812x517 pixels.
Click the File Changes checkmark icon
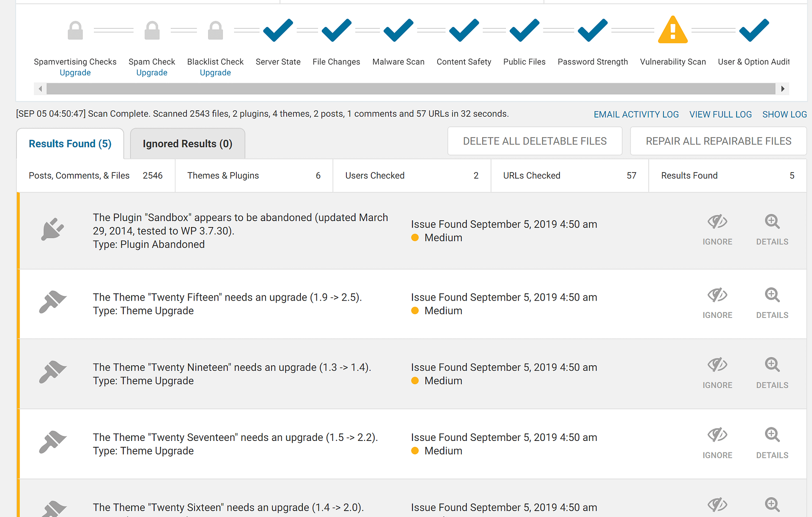coord(336,30)
